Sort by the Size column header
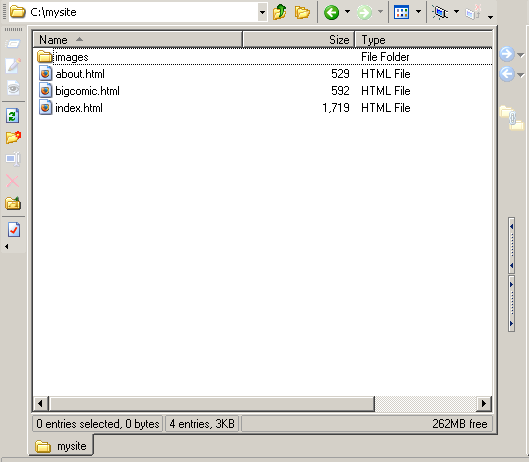 (298, 39)
